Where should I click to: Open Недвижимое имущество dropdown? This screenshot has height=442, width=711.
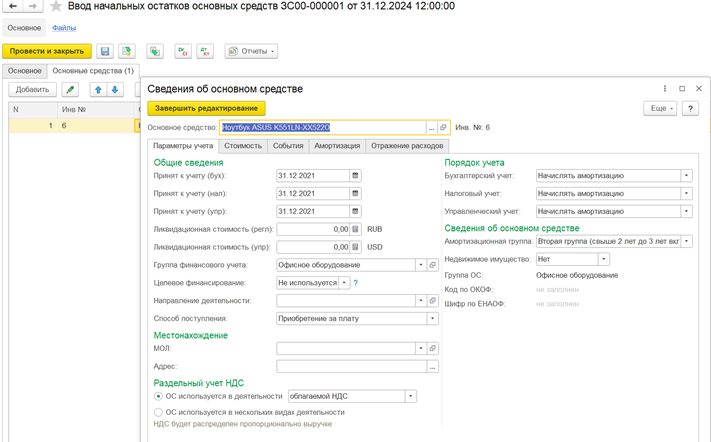click(604, 259)
